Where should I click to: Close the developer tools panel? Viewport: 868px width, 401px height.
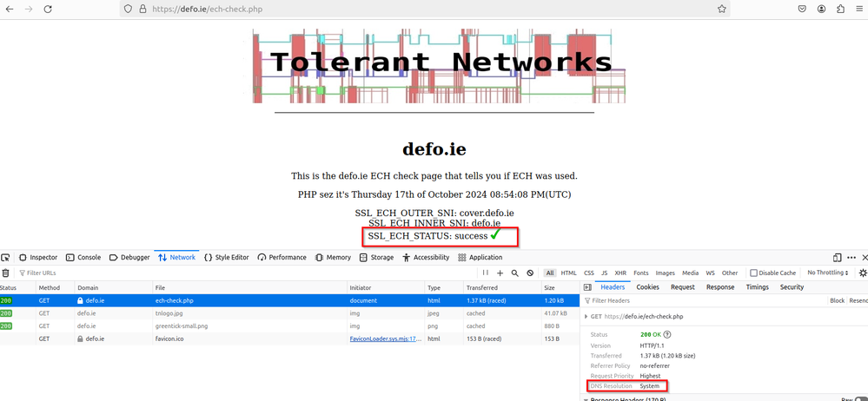pyautogui.click(x=865, y=258)
